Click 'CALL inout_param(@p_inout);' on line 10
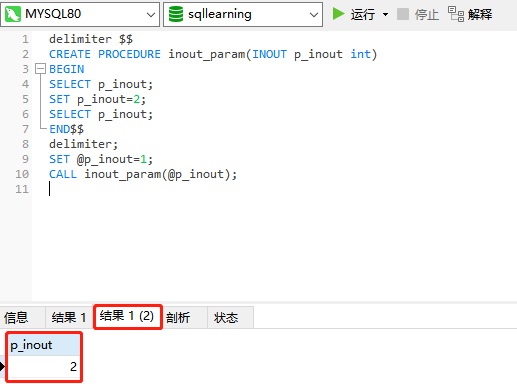 point(143,174)
